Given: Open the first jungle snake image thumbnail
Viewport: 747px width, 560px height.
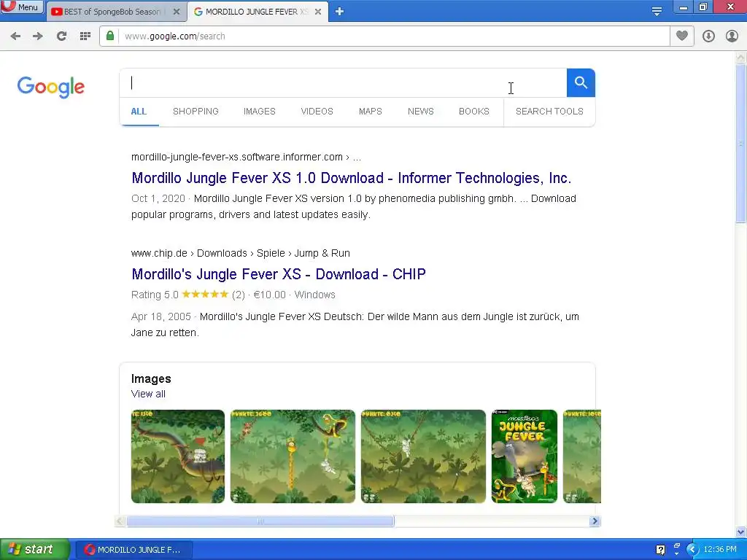Looking at the screenshot, I should click(178, 456).
